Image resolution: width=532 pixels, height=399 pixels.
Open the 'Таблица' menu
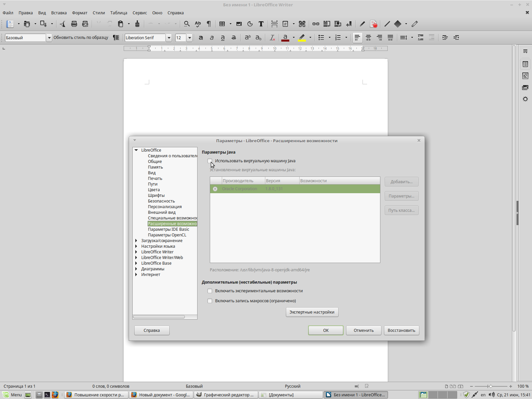click(x=119, y=13)
